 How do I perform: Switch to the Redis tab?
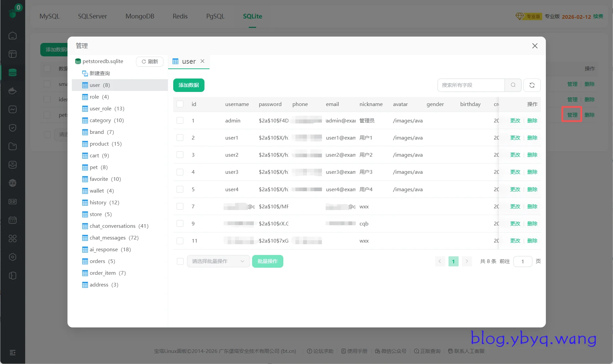pos(180,16)
